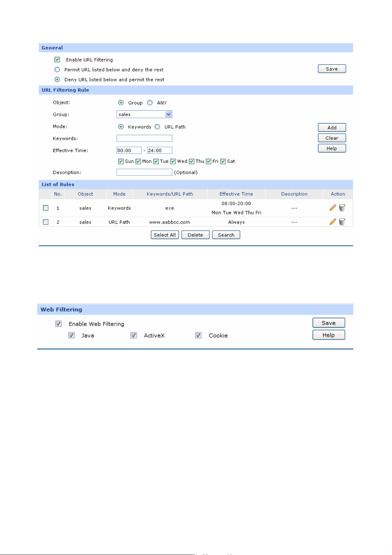The width and height of the screenshot is (392, 555).
Task: Edit the www.aabbcc.com rule via pencil icon
Action: 333,222
